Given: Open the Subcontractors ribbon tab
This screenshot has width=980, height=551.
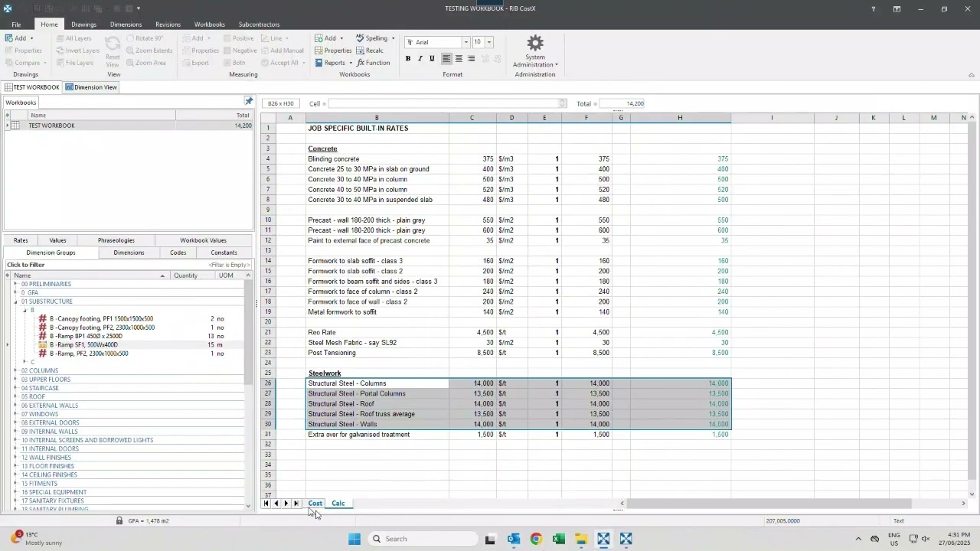Looking at the screenshot, I should (x=259, y=24).
